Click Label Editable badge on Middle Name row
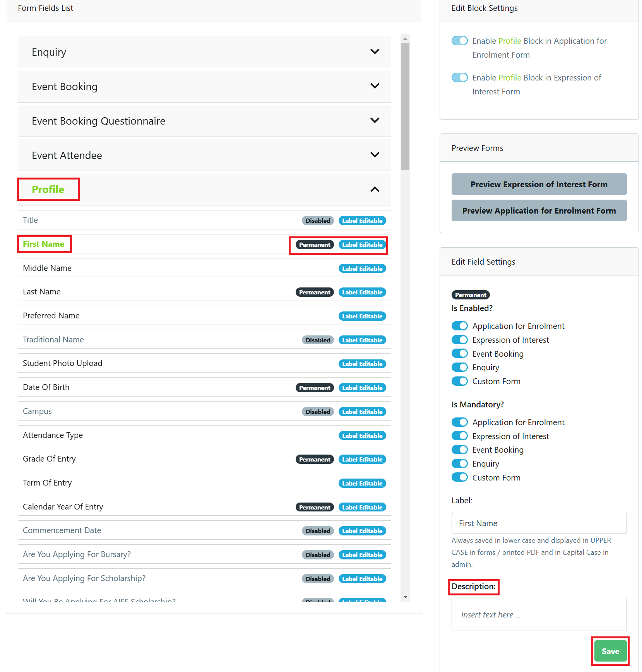This screenshot has height=672, width=642. (362, 268)
